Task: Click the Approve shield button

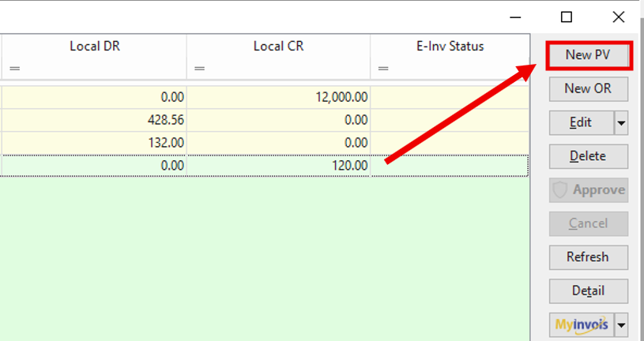Action: [588, 190]
